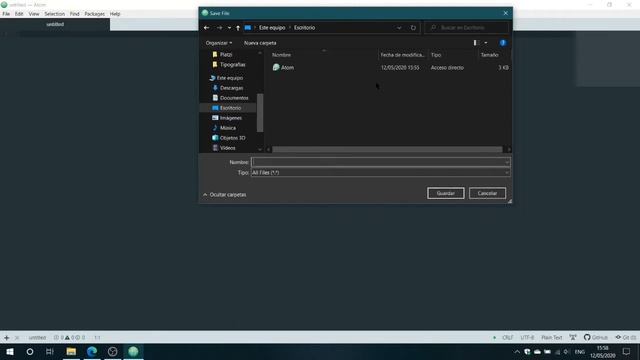Click the Plain Text grammar selector

(x=551, y=338)
